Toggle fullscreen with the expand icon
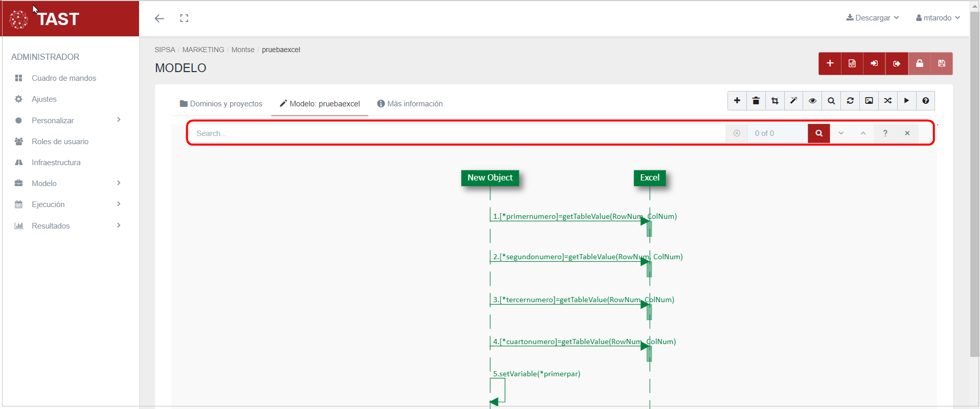The height and width of the screenshot is (409, 980). click(x=184, y=18)
